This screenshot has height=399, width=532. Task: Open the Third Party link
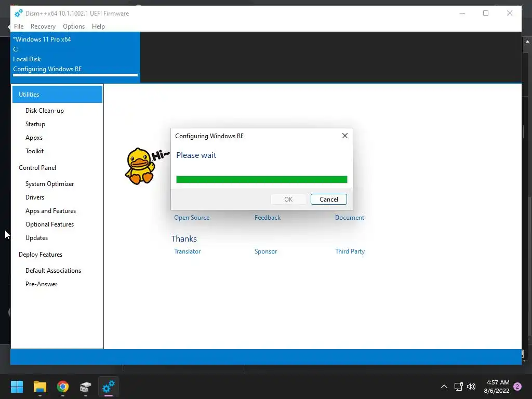pos(350,251)
